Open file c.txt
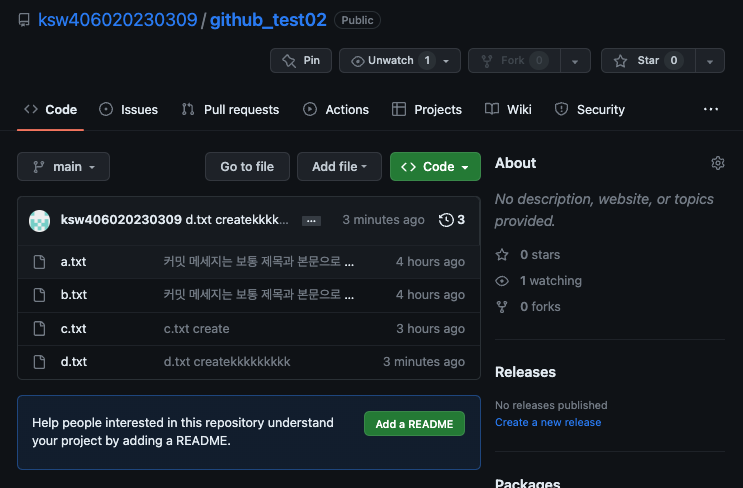The width and height of the screenshot is (743, 488). [73, 328]
